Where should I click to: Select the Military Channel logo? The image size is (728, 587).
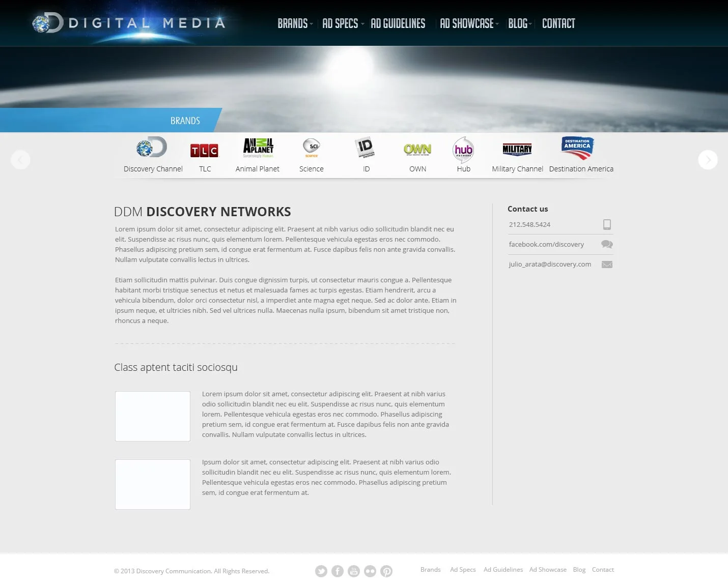tap(517, 149)
